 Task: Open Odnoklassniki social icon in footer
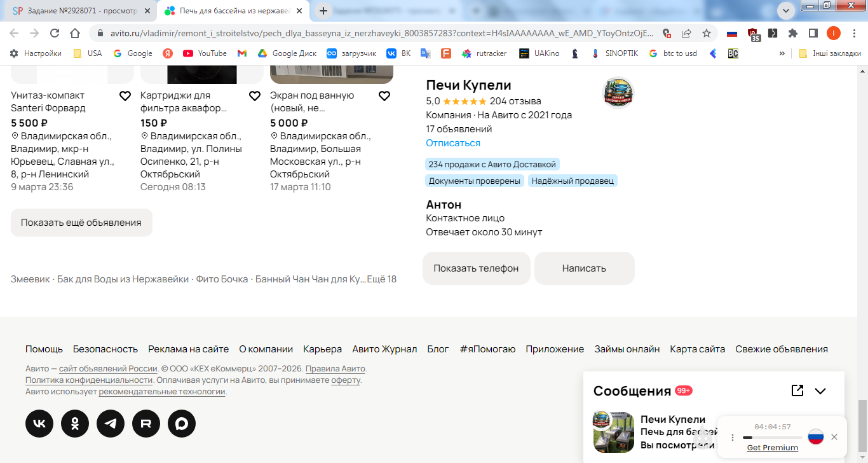pos(75,424)
